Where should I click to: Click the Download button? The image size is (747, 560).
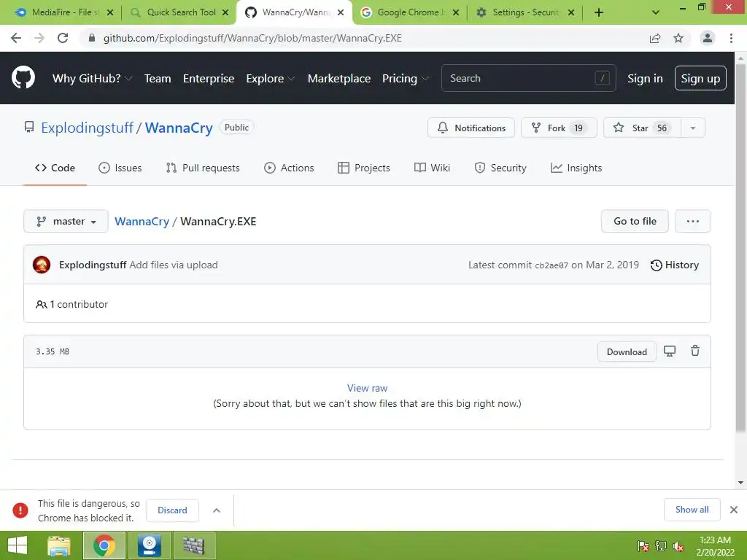(x=627, y=352)
